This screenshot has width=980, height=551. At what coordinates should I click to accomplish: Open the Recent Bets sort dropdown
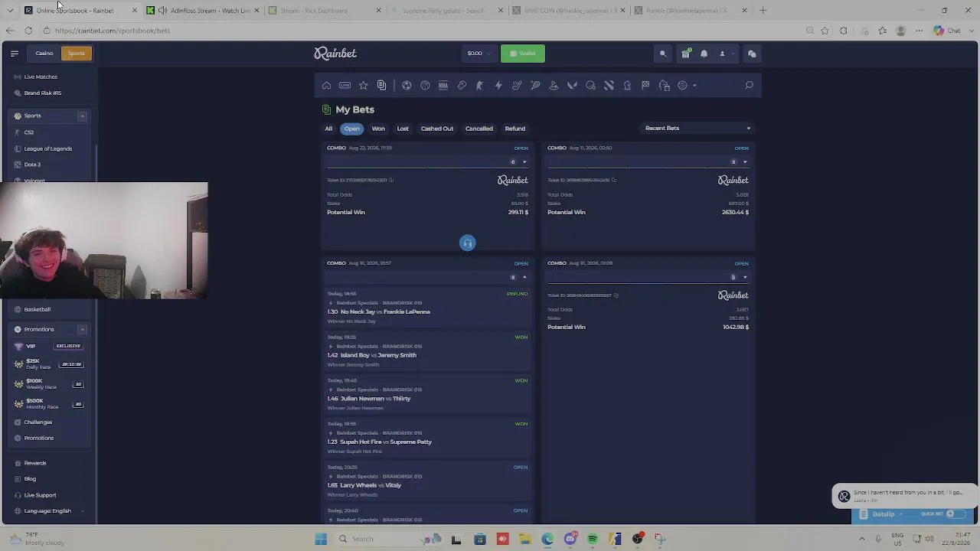tap(697, 129)
